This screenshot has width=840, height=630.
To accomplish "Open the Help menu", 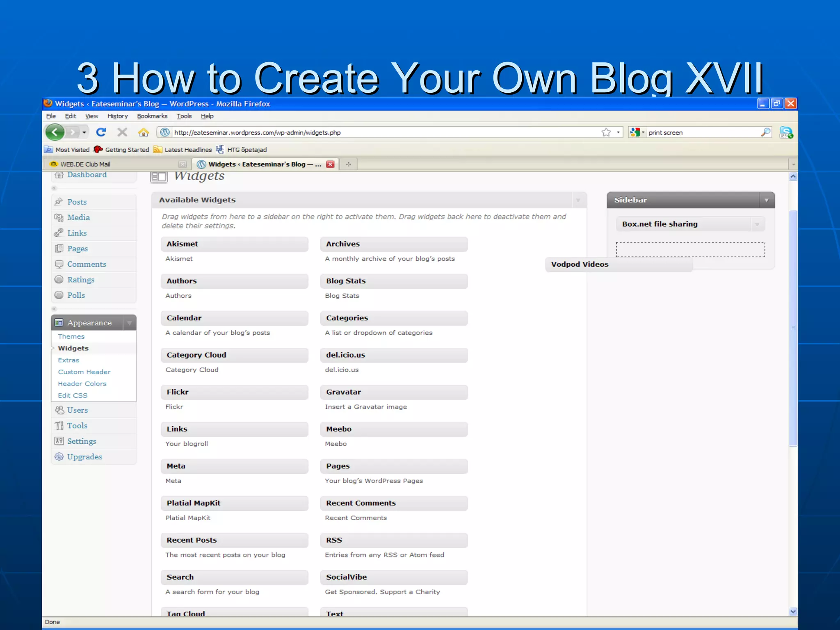I will (207, 116).
